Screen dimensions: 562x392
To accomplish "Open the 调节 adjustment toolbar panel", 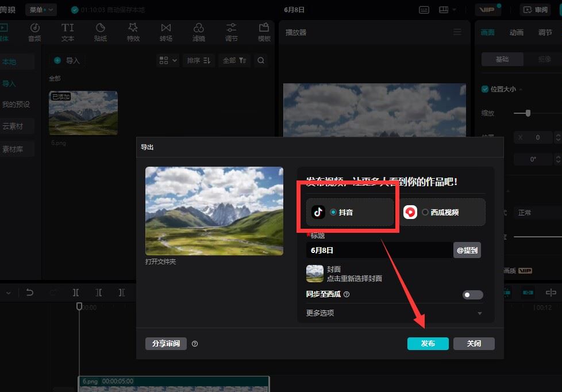I will pos(232,32).
